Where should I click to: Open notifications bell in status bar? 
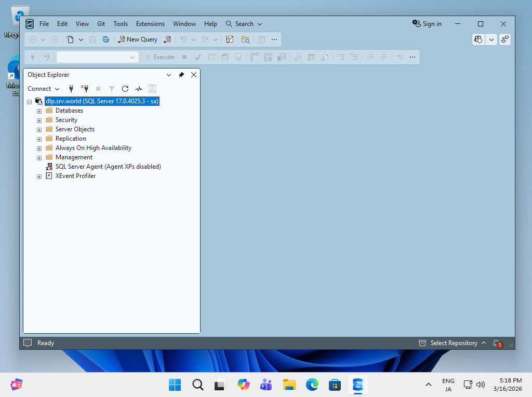(x=497, y=343)
